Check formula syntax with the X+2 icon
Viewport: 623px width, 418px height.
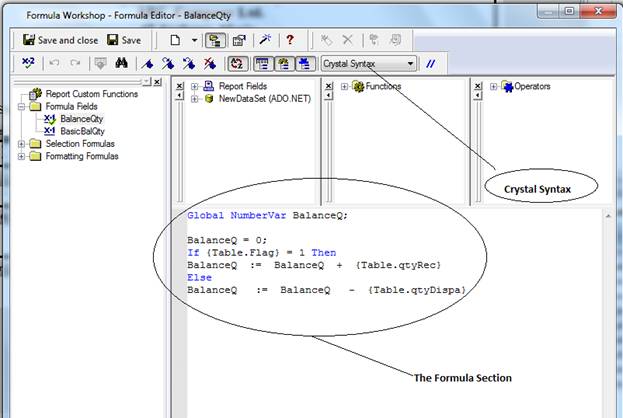tap(28, 63)
